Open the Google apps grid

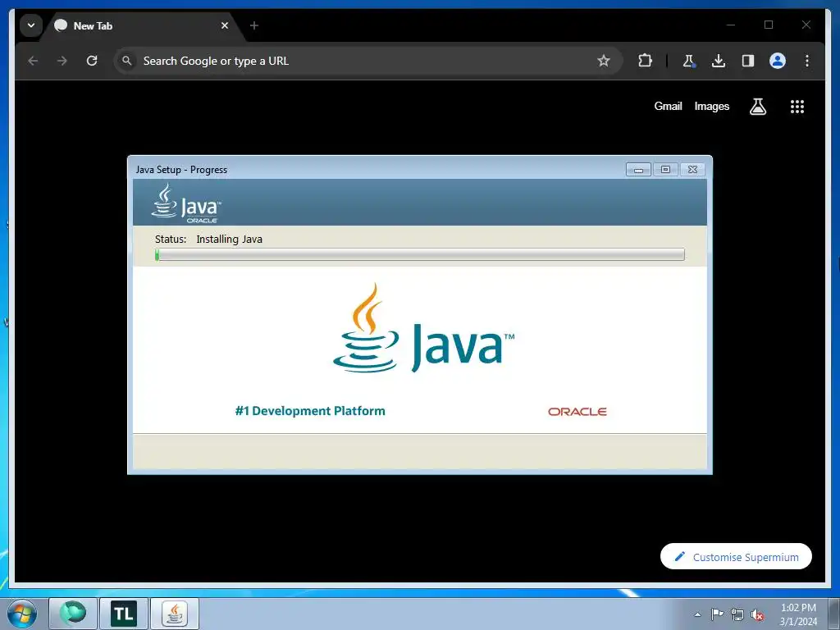797,107
